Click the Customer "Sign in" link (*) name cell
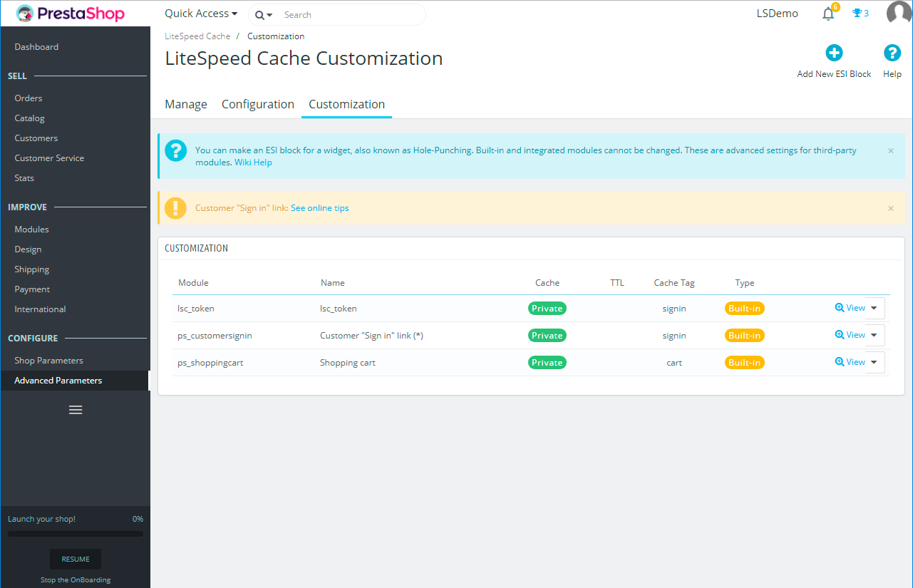Screen dimensions: 913x588 (372, 336)
